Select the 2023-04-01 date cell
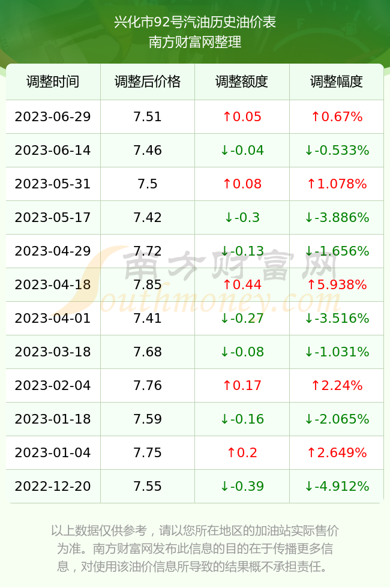Screen dimensions: 390x588 (x=53, y=319)
